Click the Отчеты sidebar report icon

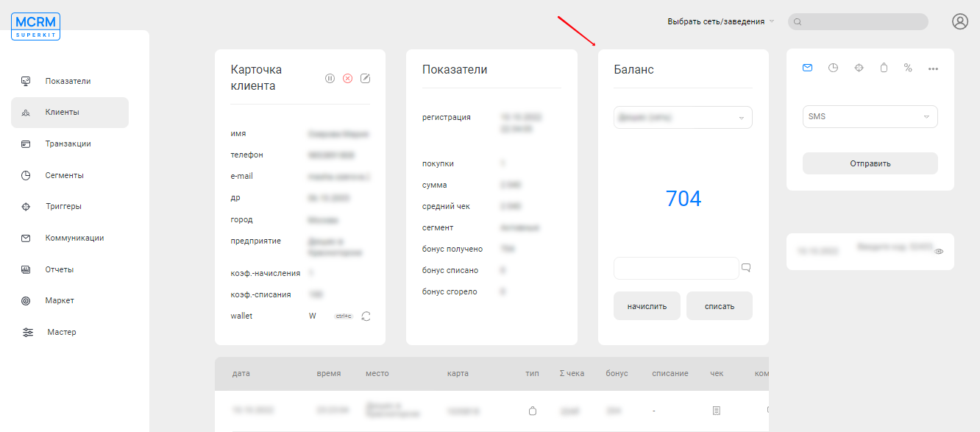26,269
